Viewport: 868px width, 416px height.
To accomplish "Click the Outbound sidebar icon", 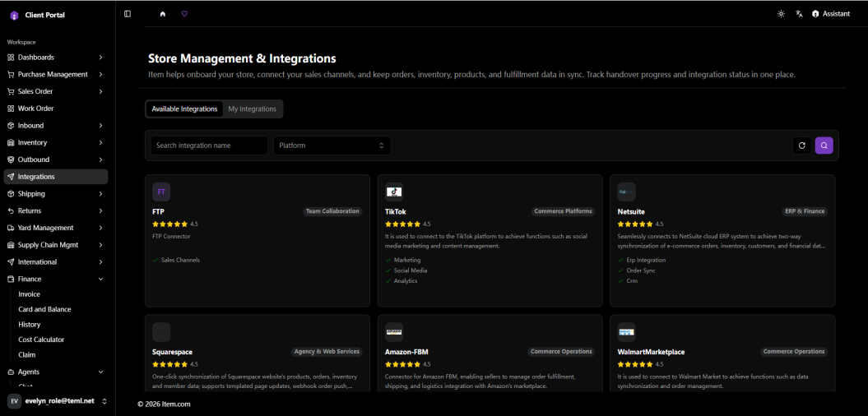I will [11, 159].
